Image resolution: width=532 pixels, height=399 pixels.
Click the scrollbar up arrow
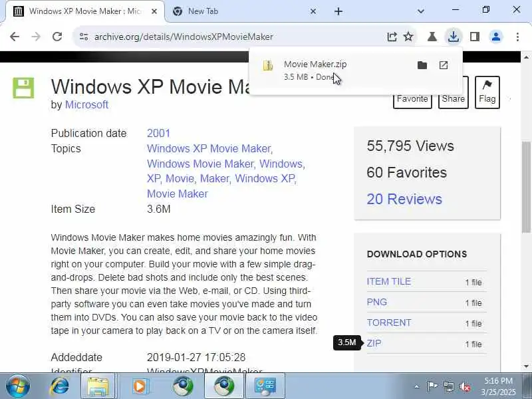pos(526,57)
